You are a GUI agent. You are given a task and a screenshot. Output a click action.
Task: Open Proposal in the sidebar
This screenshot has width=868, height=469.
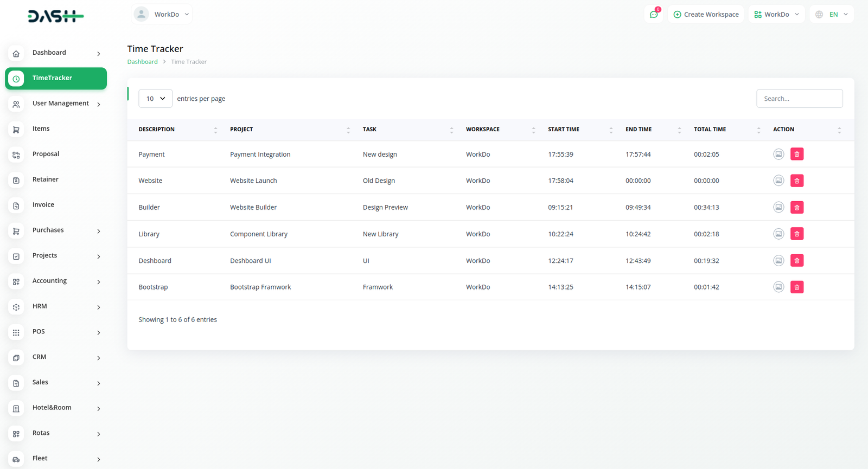coord(46,154)
